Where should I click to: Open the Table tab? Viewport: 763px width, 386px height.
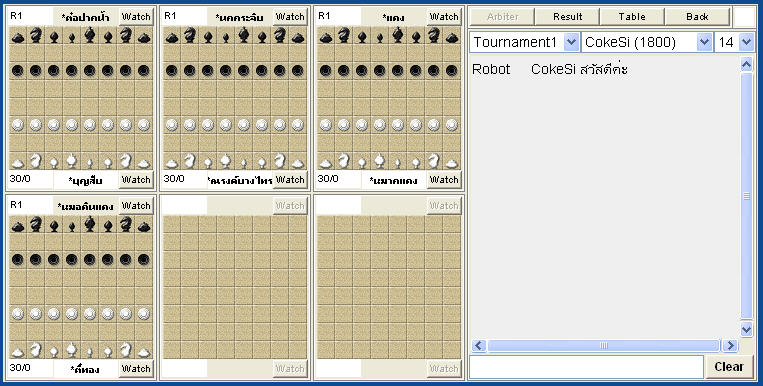click(632, 17)
